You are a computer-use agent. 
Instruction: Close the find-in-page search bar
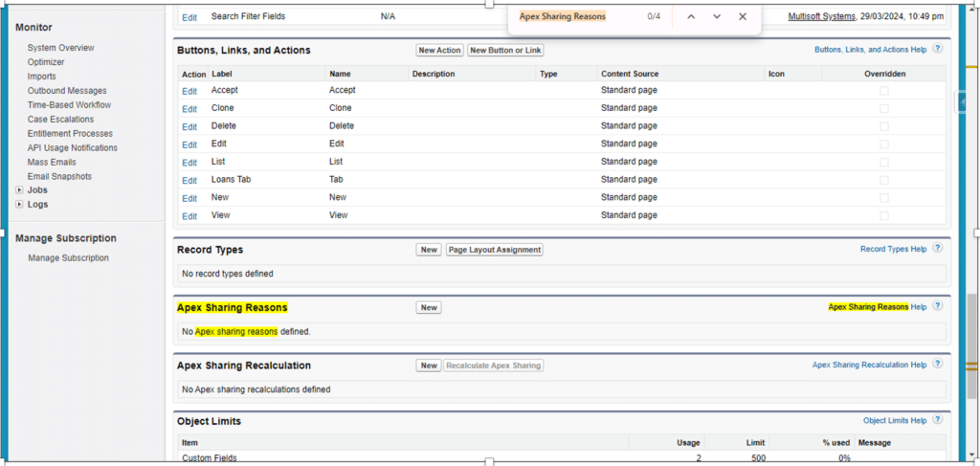point(743,17)
